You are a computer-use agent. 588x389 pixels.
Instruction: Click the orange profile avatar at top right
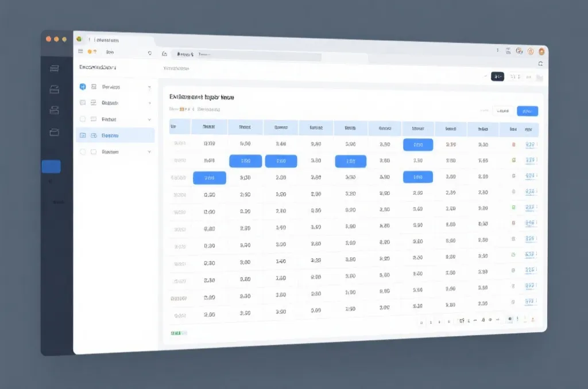tap(541, 52)
